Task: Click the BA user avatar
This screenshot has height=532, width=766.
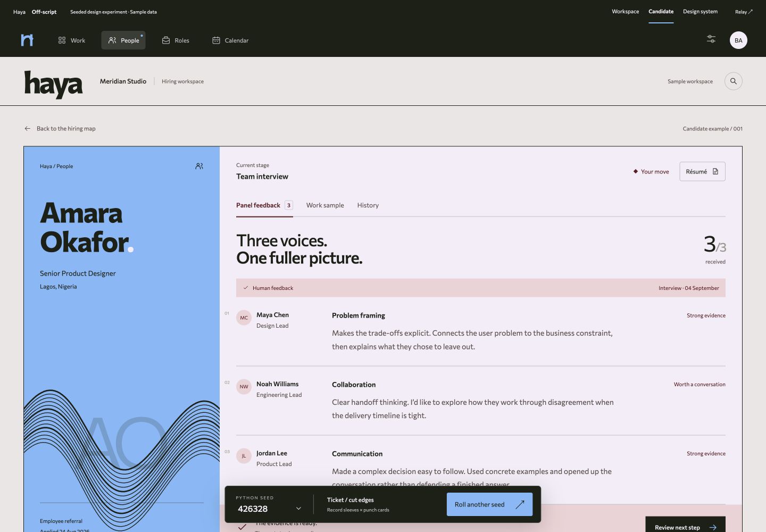Action: [x=738, y=40]
